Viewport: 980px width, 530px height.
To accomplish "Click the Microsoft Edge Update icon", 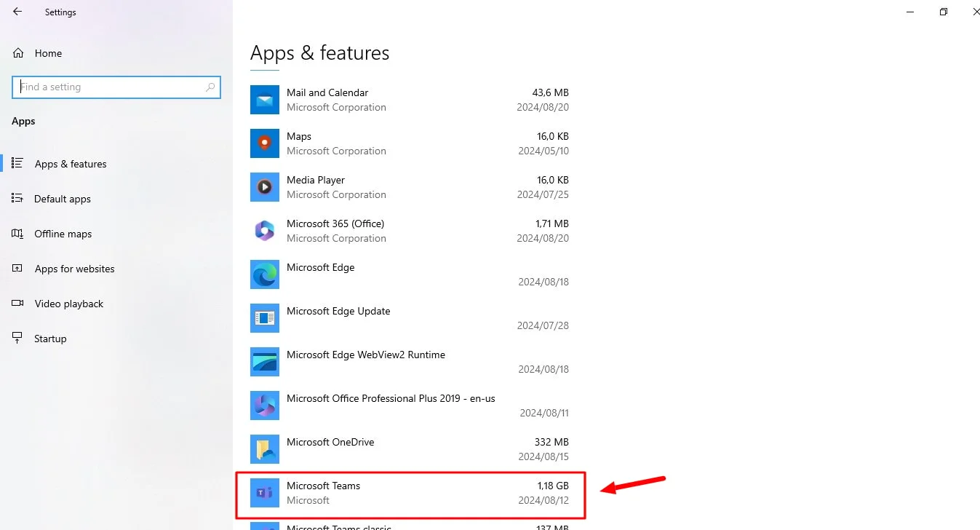I will [x=265, y=318].
